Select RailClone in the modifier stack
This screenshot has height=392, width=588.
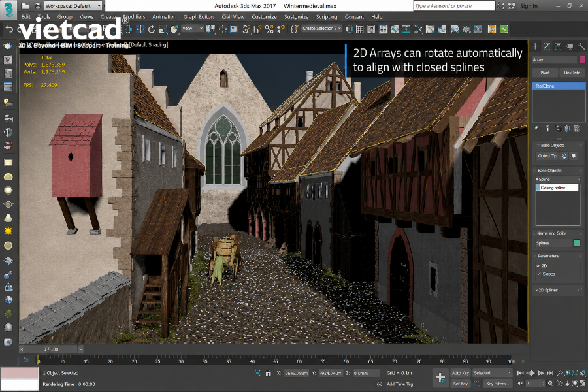[x=559, y=86]
